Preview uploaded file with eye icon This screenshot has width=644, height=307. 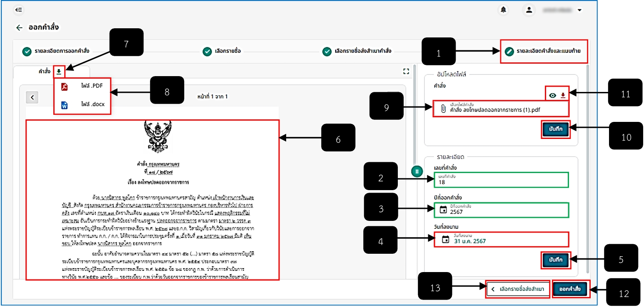pyautogui.click(x=552, y=96)
